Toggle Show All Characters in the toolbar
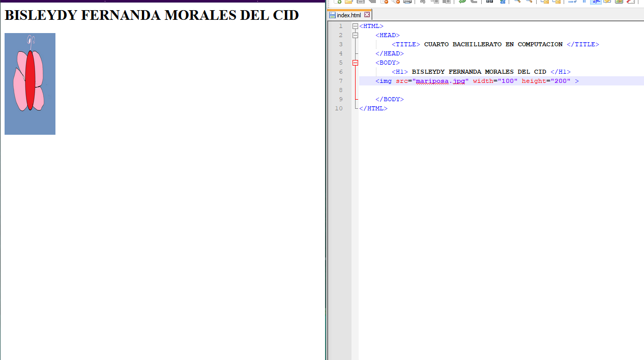Viewport: 644px width, 360px height. point(584,2)
